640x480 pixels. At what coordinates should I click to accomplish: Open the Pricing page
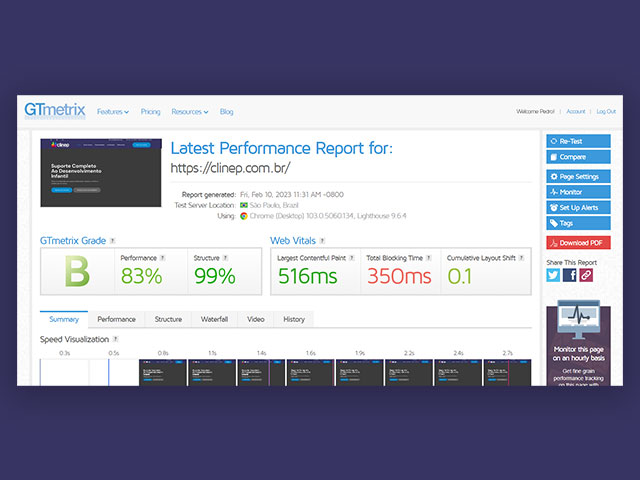150,112
